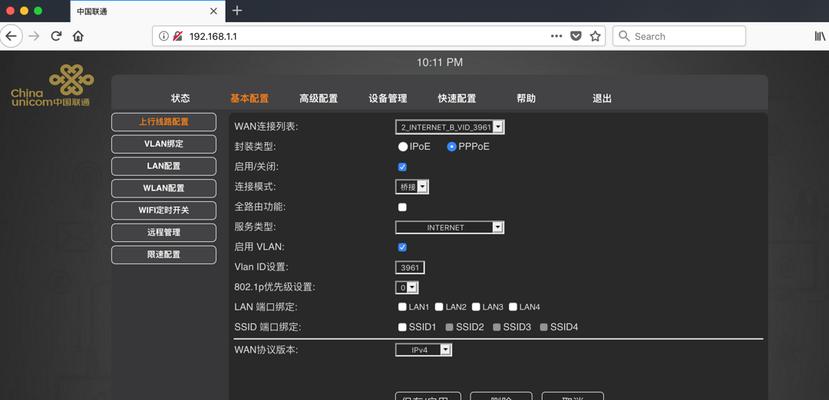
Task: Toggle the 启用 VLAN checkbox
Action: [x=402, y=247]
